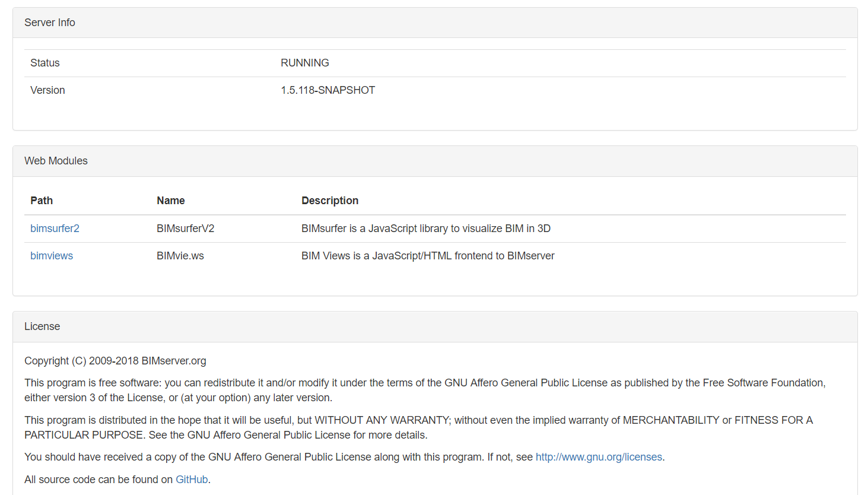Click the Name column header
The height and width of the screenshot is (495, 868).
tap(171, 201)
